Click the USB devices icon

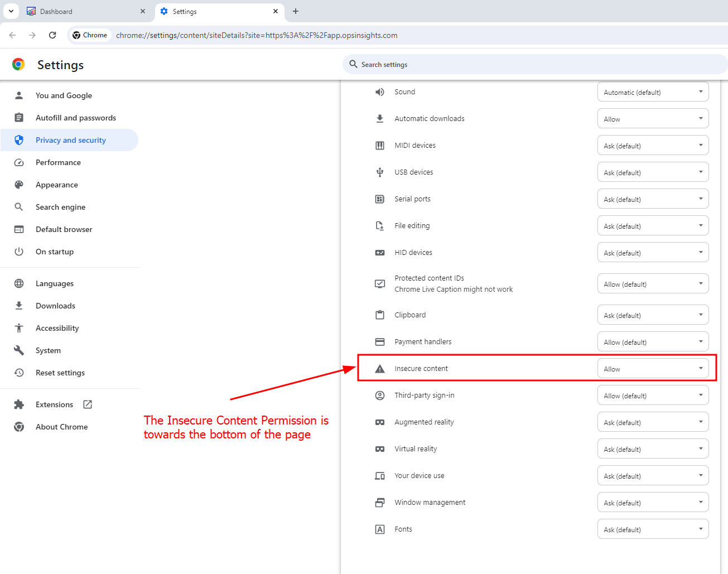click(380, 172)
